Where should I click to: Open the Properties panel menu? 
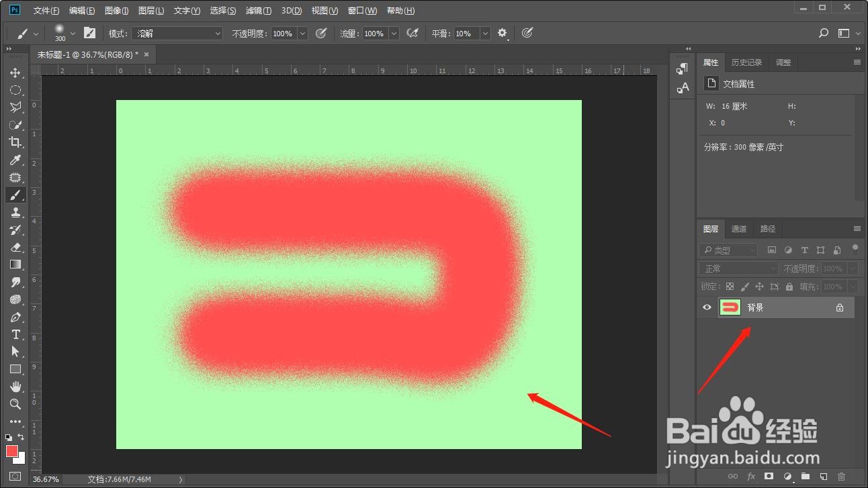pos(857,62)
